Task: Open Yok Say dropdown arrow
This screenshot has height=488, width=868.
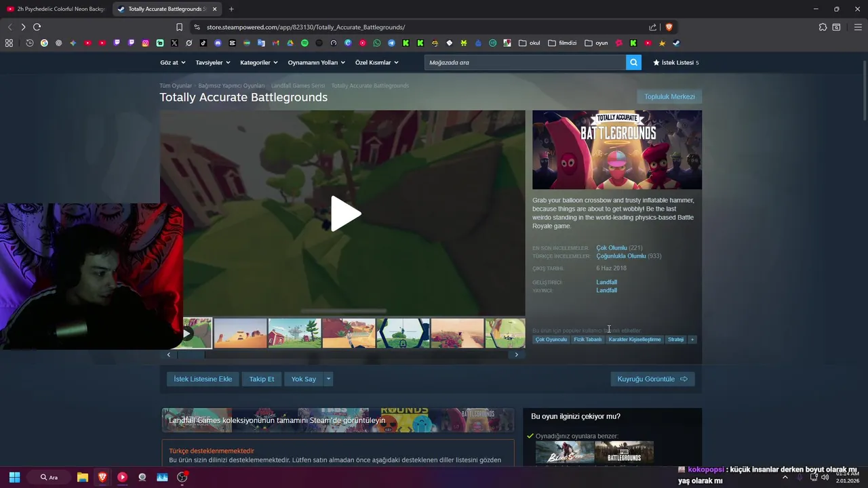Action: [329, 379]
